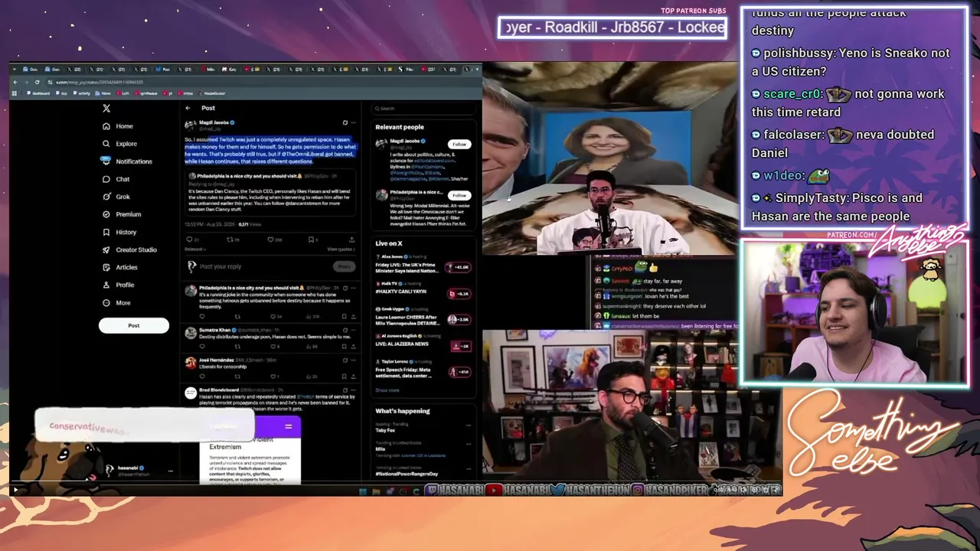Viewport: 980px width, 551px height.
Task: Open Creator Studio in the sidebar
Action: (129, 249)
